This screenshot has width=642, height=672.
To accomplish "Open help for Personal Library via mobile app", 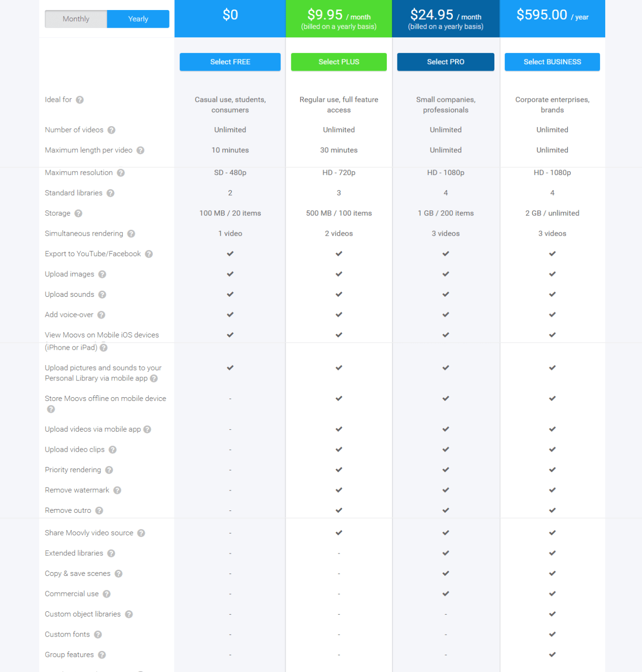I will click(154, 379).
